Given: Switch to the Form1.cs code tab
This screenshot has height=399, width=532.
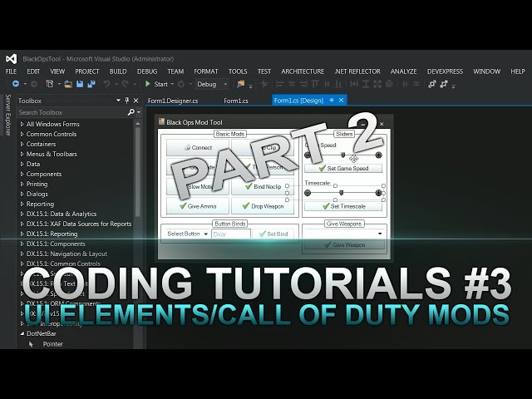Looking at the screenshot, I should 236,101.
